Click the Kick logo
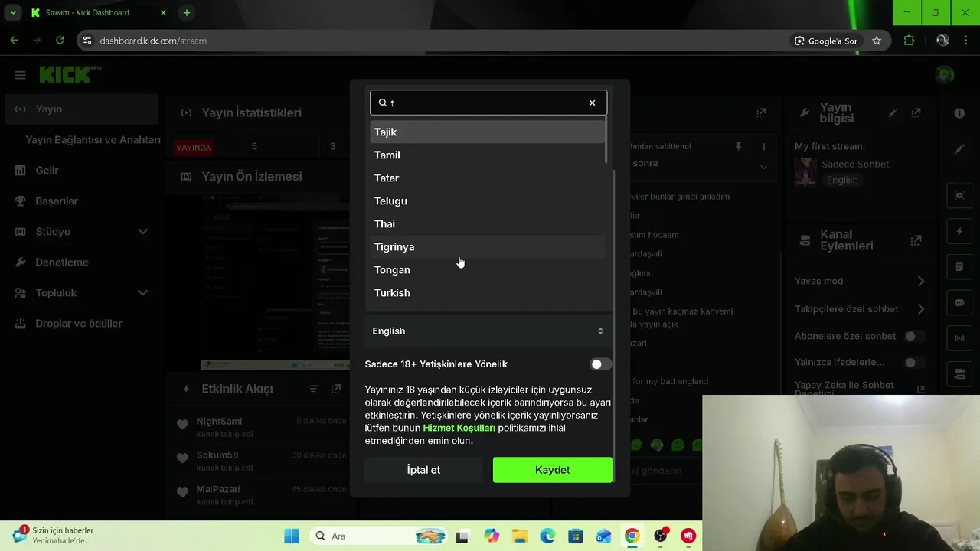The image size is (980, 551). coord(66,74)
